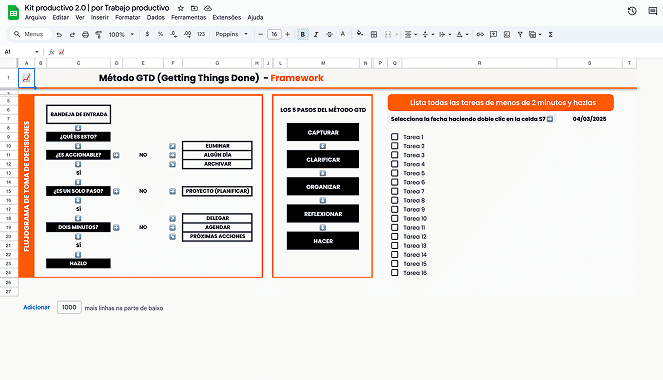Create a filter with funnel icon

520,34
